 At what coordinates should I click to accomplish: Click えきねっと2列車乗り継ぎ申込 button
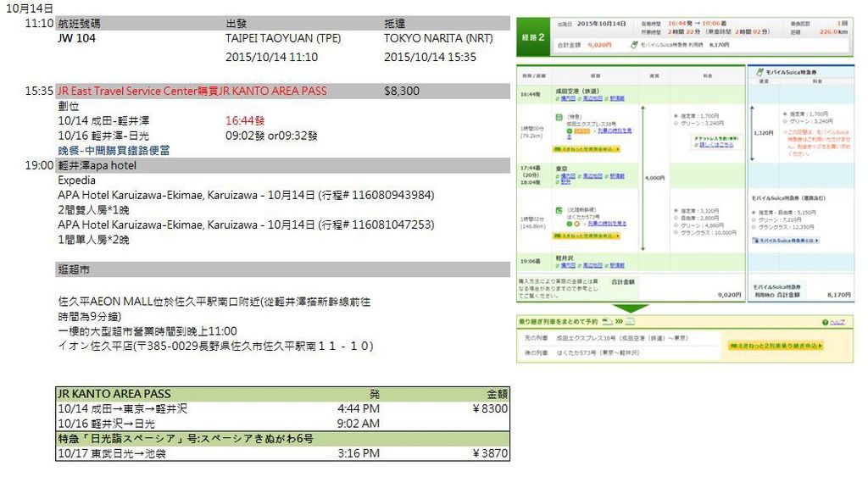(776, 346)
